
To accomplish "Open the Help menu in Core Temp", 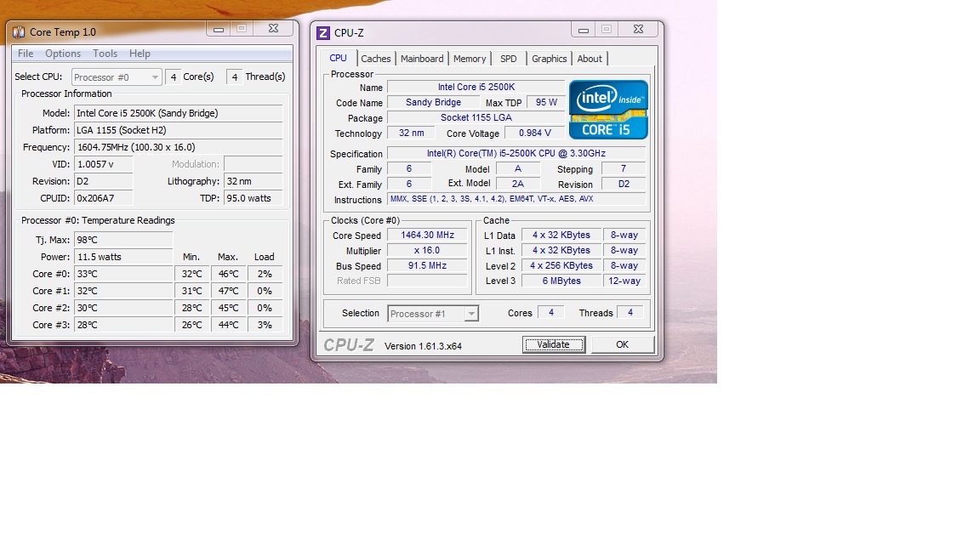I will tap(140, 54).
